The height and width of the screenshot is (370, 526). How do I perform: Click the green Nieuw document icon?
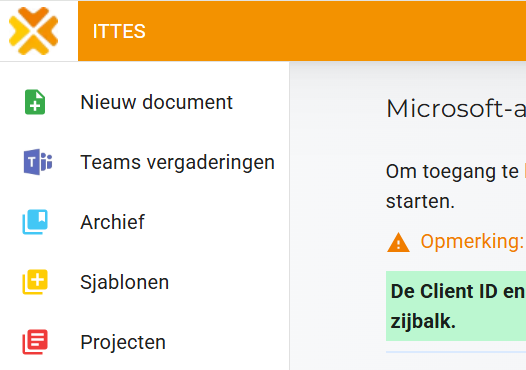coord(35,102)
